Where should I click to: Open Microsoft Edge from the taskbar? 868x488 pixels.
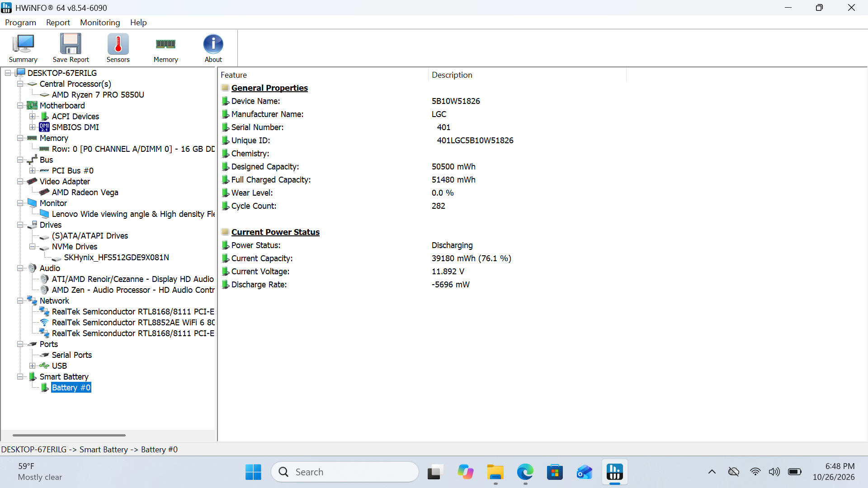pos(525,472)
